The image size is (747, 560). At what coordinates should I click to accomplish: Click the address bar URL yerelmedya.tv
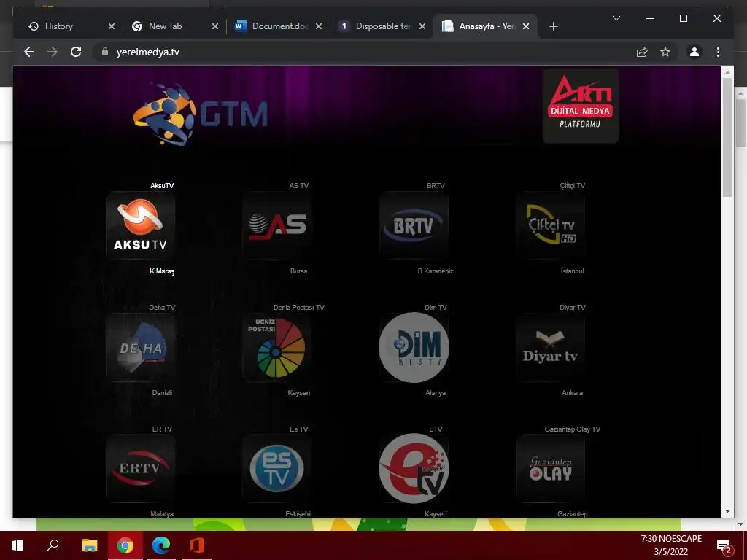(x=147, y=52)
